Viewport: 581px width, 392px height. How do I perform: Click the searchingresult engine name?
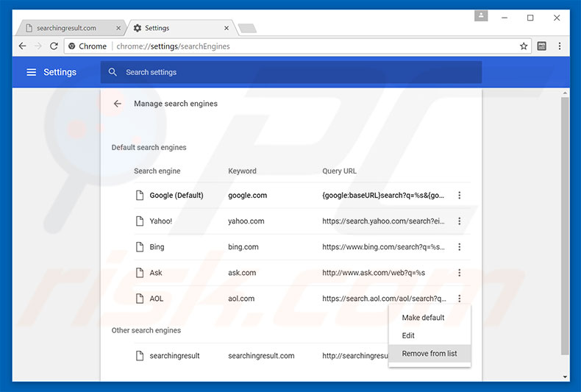coord(174,356)
